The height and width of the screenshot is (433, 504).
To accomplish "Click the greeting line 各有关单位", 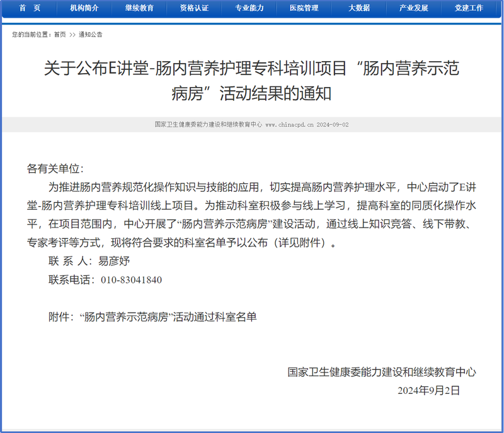I will click(55, 169).
